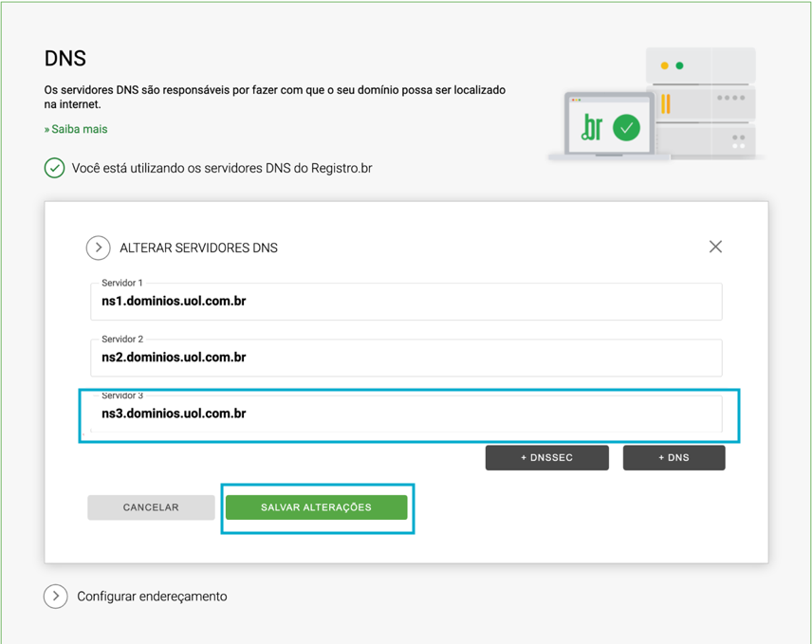This screenshot has width=812, height=644.
Task: Click the DNS page title
Action: (65, 59)
